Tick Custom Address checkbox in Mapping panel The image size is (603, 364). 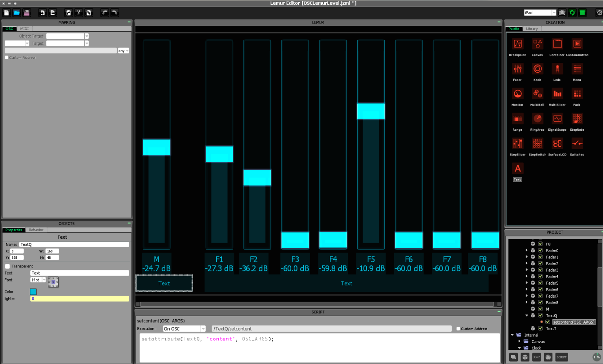pos(7,58)
